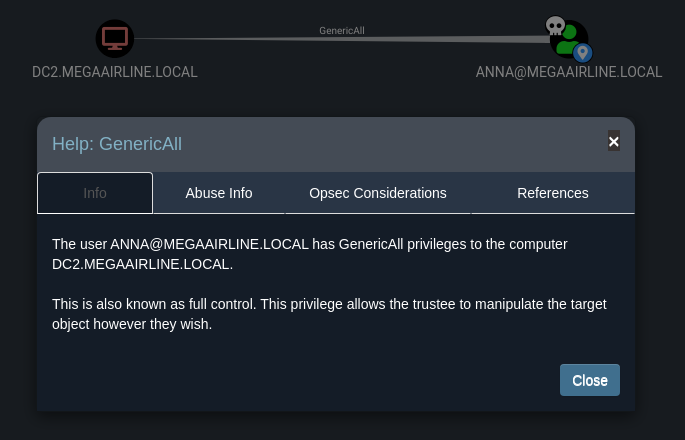Image resolution: width=685 pixels, height=440 pixels.
Task: Click empty dialog body left of Close button
Action: tap(300, 380)
